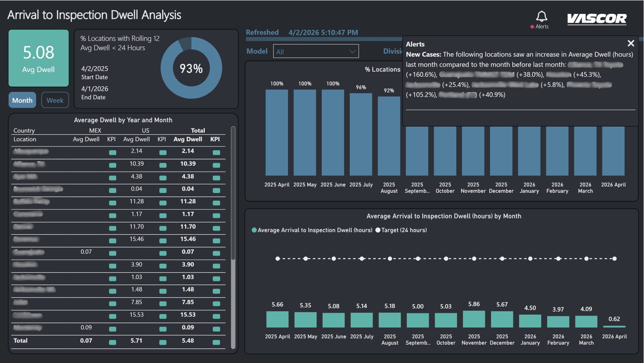
Task: Click the Alerts bell icon
Action: click(x=541, y=16)
